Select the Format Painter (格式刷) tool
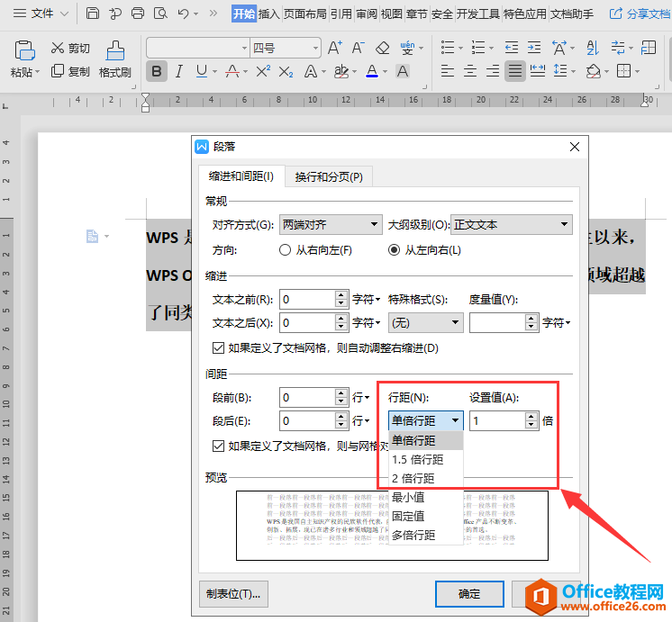The height and width of the screenshot is (622, 672). [x=115, y=59]
